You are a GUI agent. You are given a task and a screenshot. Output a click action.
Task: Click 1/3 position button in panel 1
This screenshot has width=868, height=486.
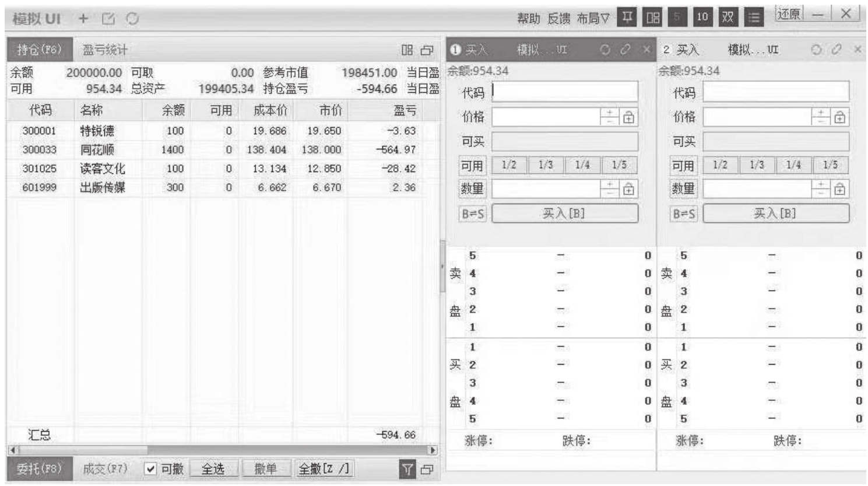click(546, 165)
